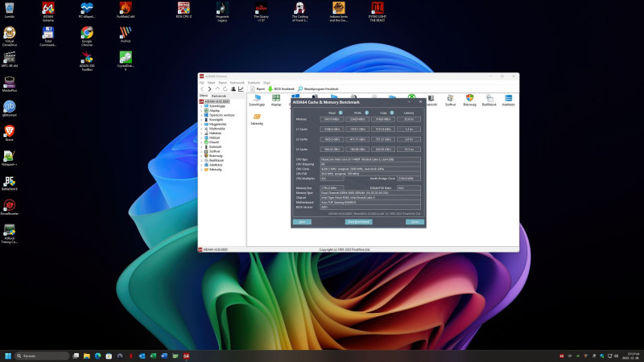Click the AIDA64 toolbar forward arrow
This screenshot has height=362, width=644.
(209, 89)
